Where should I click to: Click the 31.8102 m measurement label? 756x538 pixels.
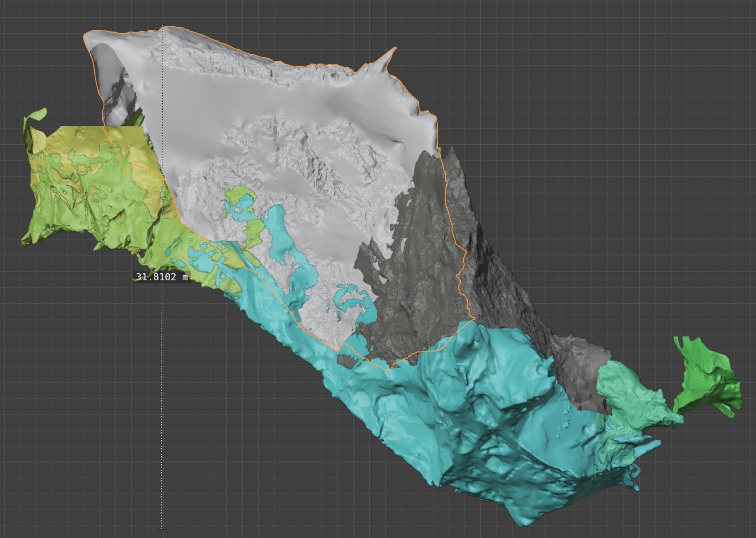[x=161, y=277]
